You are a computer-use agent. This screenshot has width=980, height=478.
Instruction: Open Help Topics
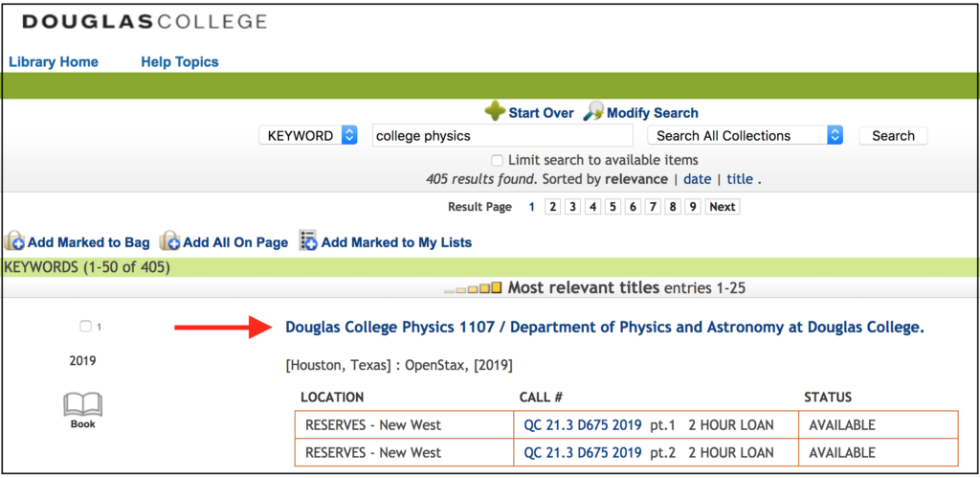(x=180, y=62)
